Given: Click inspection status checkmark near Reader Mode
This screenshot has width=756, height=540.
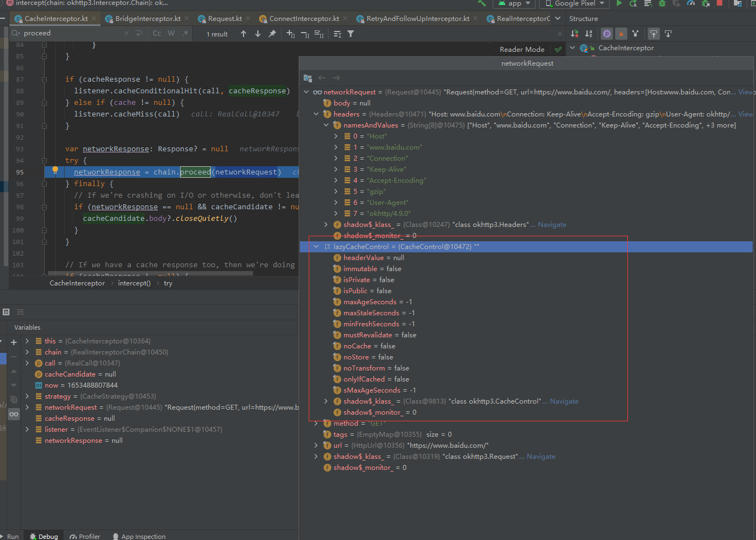Looking at the screenshot, I should pos(558,49).
